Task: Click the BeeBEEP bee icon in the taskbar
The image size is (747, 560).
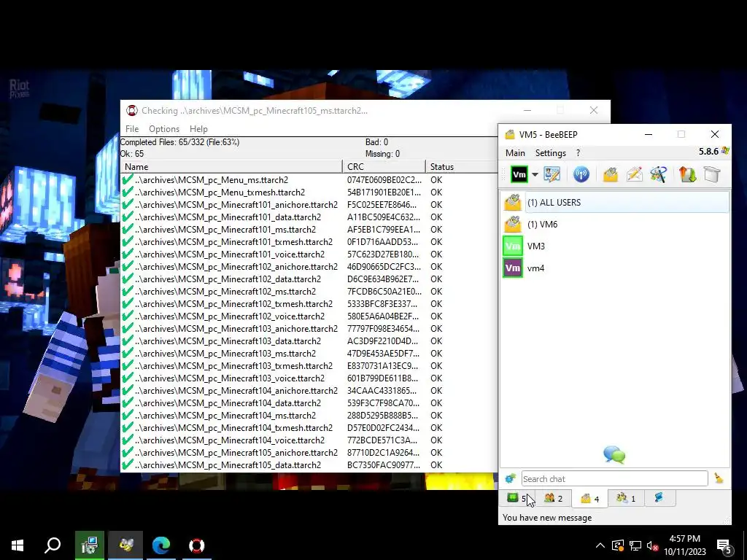Action: pyautogui.click(x=125, y=545)
